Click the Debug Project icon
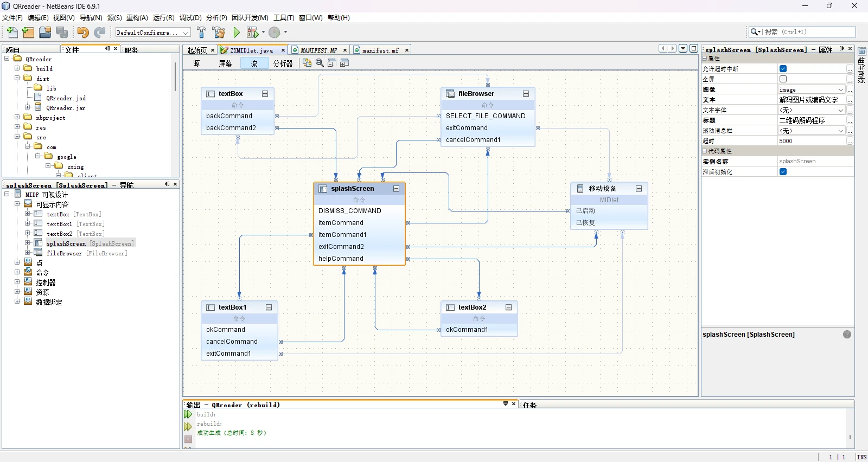 point(252,33)
